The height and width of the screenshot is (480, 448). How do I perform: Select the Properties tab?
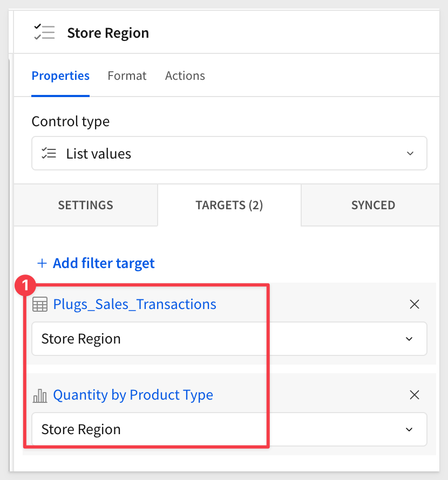(x=60, y=76)
